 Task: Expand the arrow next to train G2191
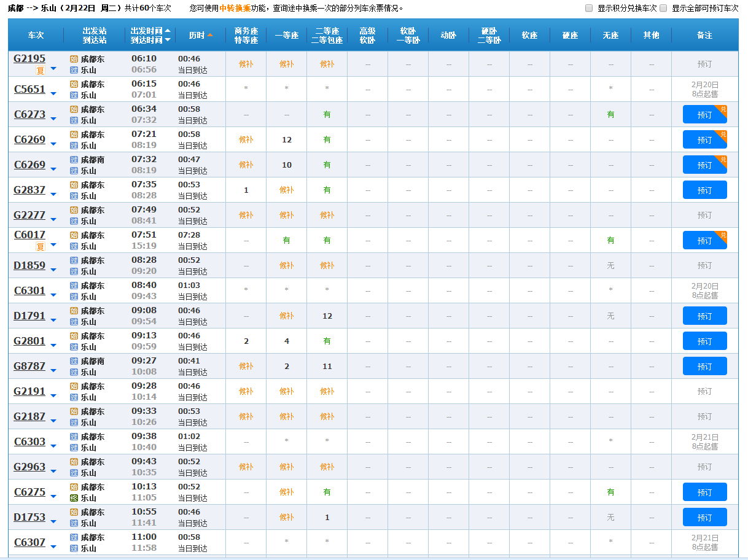[53, 396]
